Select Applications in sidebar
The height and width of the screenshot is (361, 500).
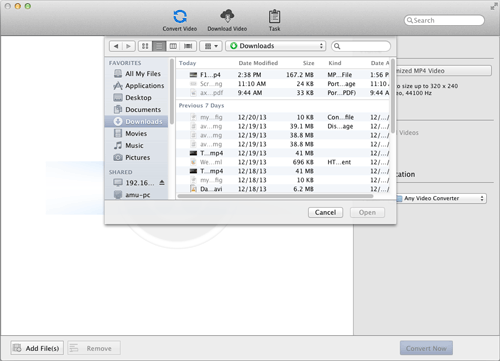137,86
